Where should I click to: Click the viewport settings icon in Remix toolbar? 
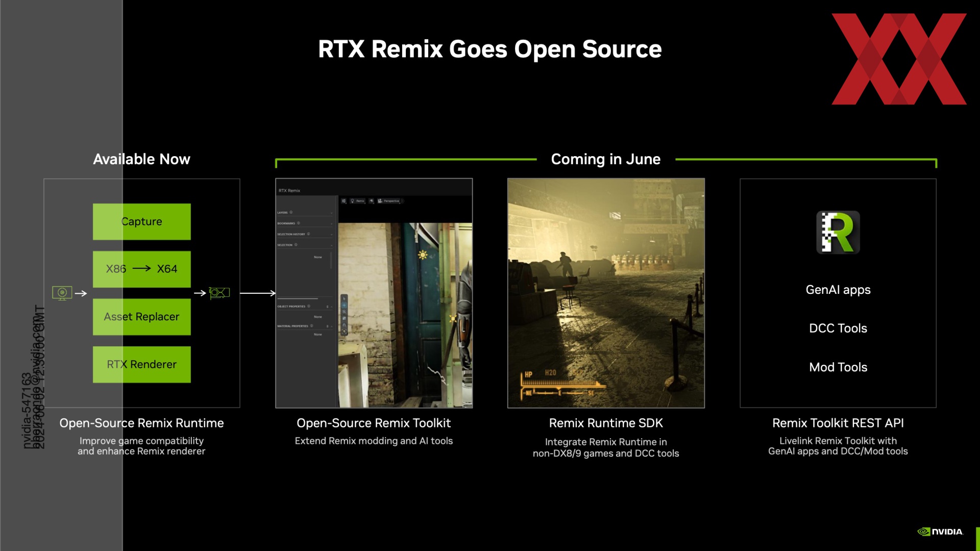344,201
